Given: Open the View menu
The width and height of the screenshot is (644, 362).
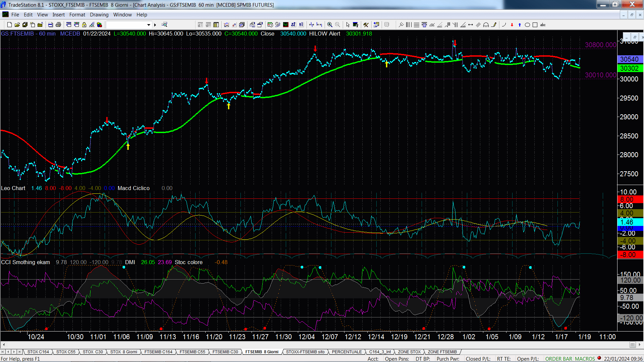Looking at the screenshot, I should pyautogui.click(x=42, y=15).
